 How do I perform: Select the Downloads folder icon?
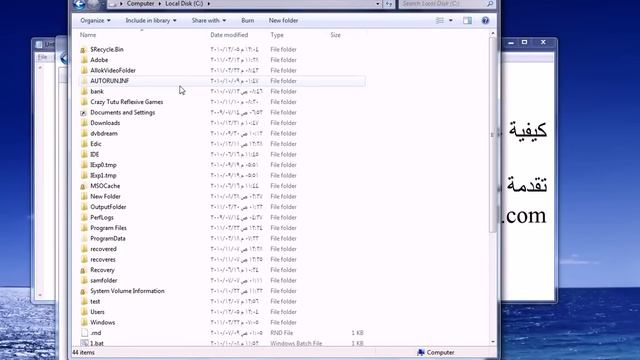pos(84,123)
